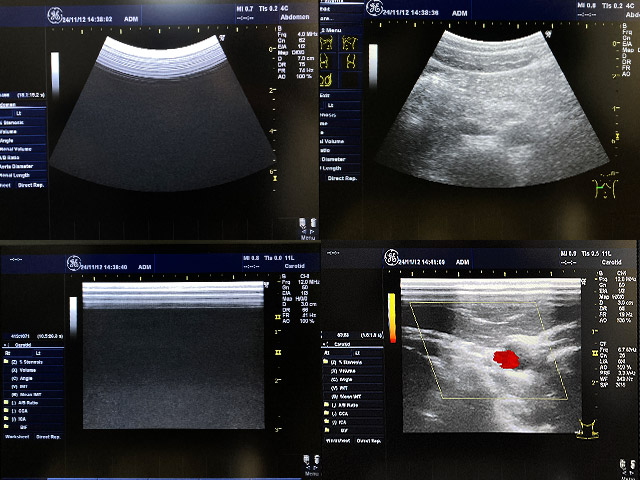Click the focus marker on the color Doppler depth scale
The image size is (640, 480).
[x=595, y=353]
